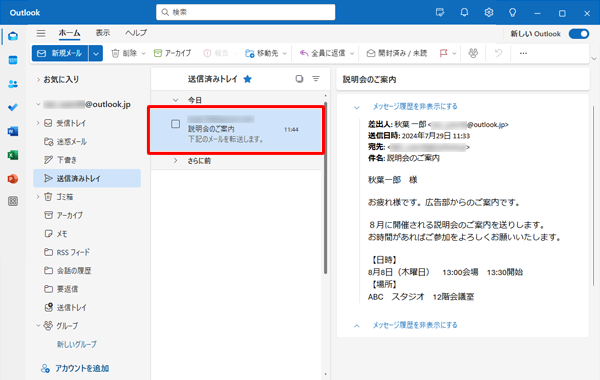This screenshot has width=600, height=380.
Task: Open the 移動先 dropdown arrow
Action: click(x=285, y=54)
